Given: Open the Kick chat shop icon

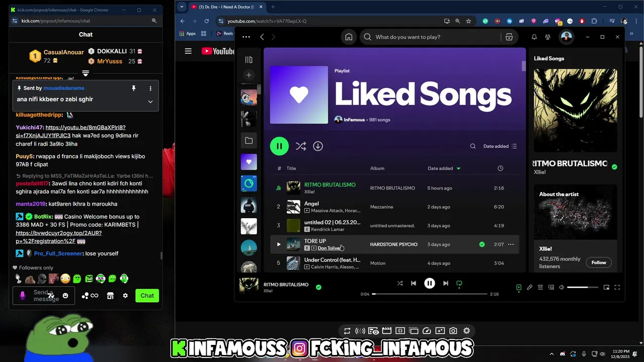Looking at the screenshot, I should pos(110,296).
